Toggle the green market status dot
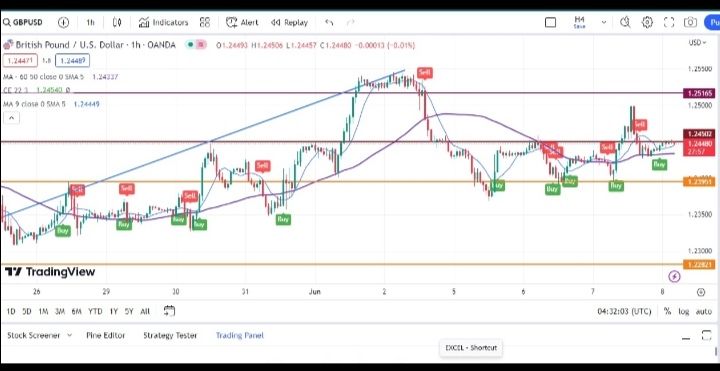 [x=189, y=45]
